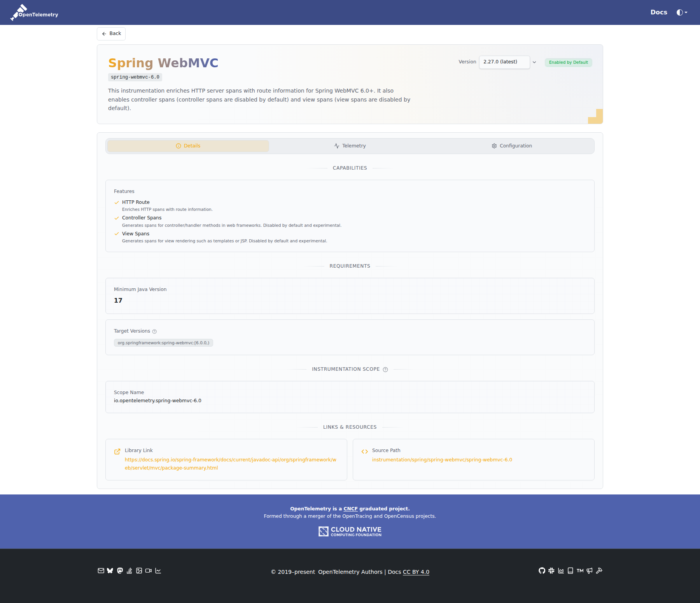Open the trademark TM footer icon

click(x=580, y=571)
